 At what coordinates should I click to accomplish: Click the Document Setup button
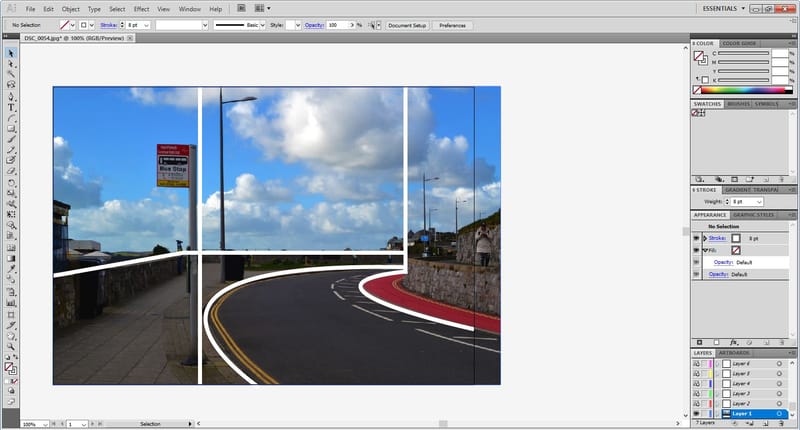407,25
